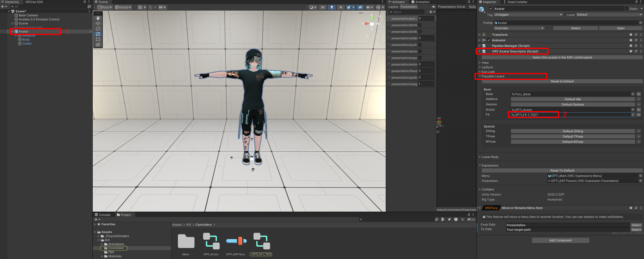Expand the Scene object in Hierarchy

click(x=12, y=23)
